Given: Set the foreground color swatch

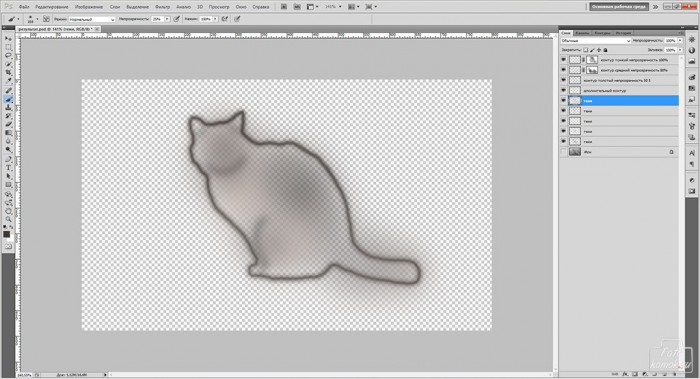Looking at the screenshot, I should point(6,234).
